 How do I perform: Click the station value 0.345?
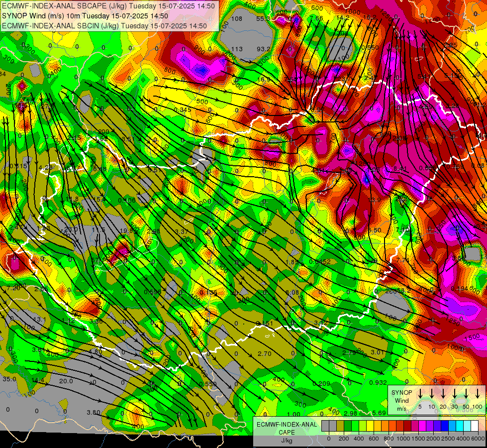(x=183, y=110)
